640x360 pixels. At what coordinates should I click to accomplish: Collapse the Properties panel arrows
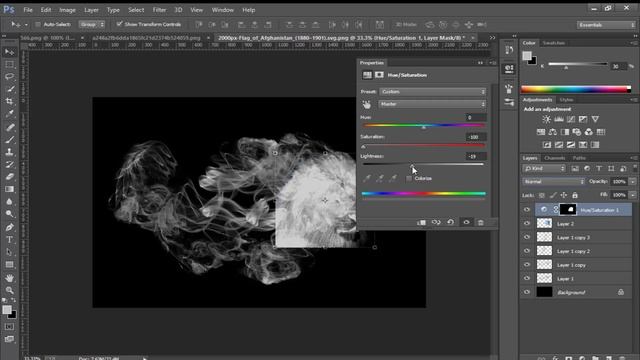tap(480, 63)
